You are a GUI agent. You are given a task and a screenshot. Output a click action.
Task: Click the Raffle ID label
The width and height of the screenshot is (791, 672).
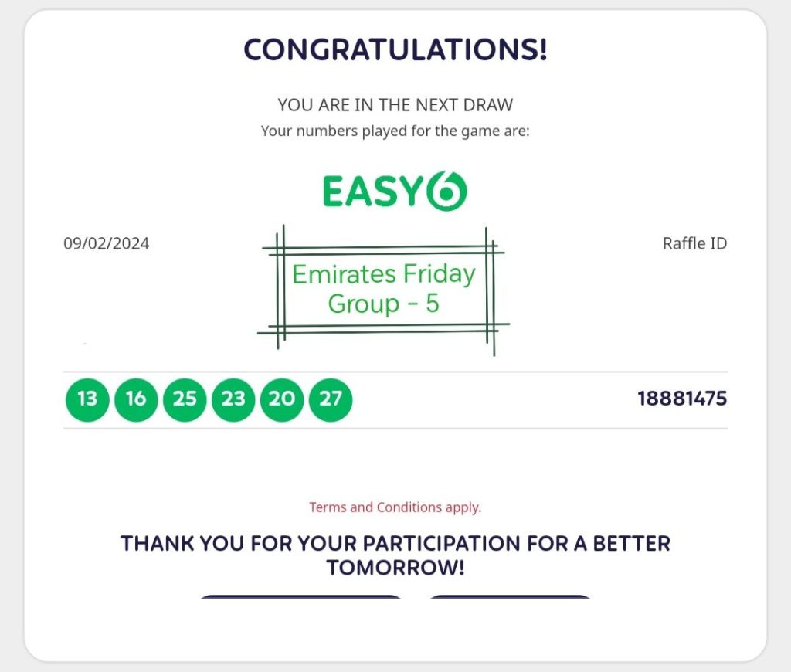(x=694, y=243)
